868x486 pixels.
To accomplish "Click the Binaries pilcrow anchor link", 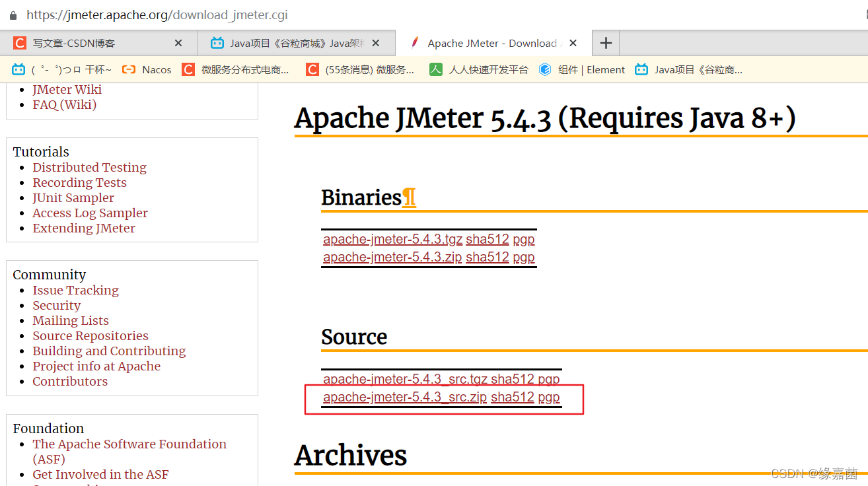I will pos(409,197).
